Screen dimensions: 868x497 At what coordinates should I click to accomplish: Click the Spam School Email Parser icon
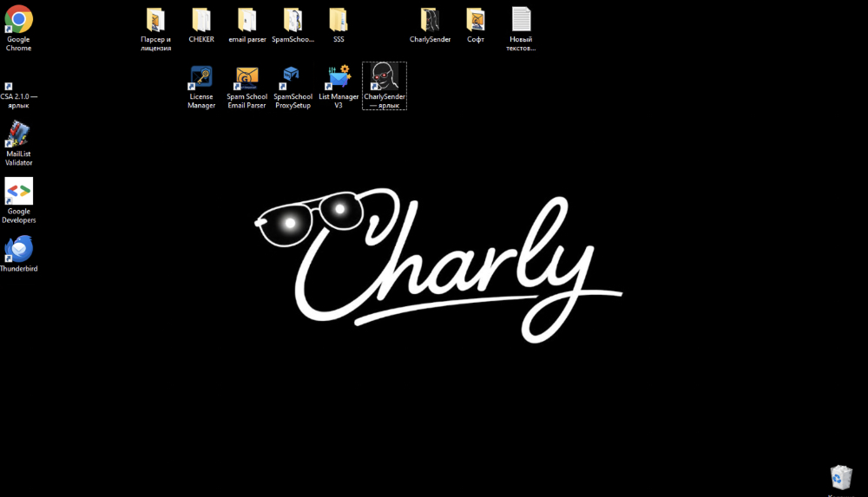[x=247, y=78]
